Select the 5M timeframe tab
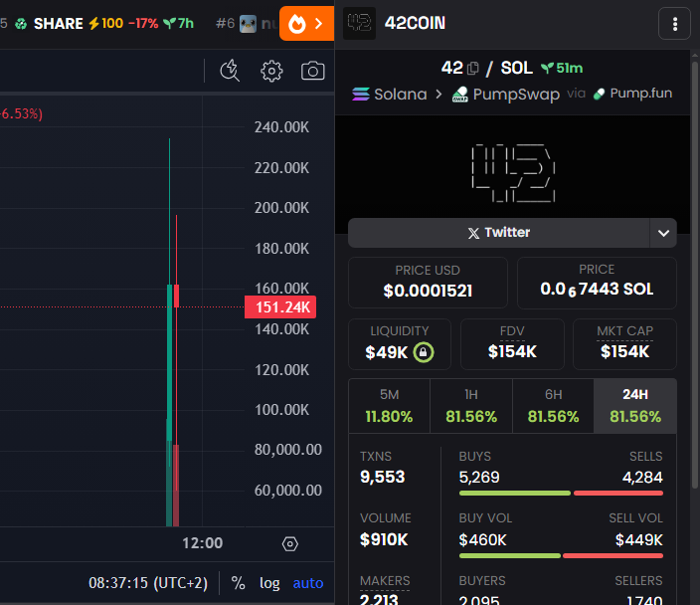This screenshot has height=605, width=700. pyautogui.click(x=390, y=406)
